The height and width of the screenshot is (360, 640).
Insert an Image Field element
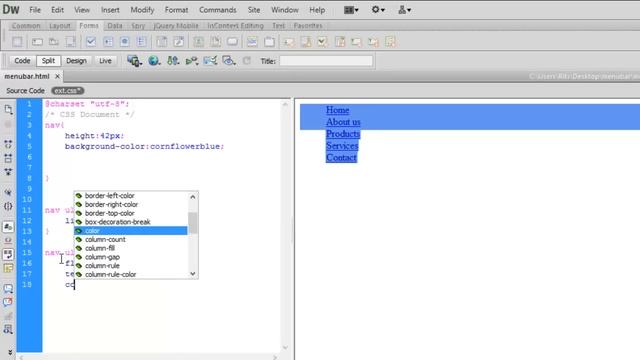(198, 42)
